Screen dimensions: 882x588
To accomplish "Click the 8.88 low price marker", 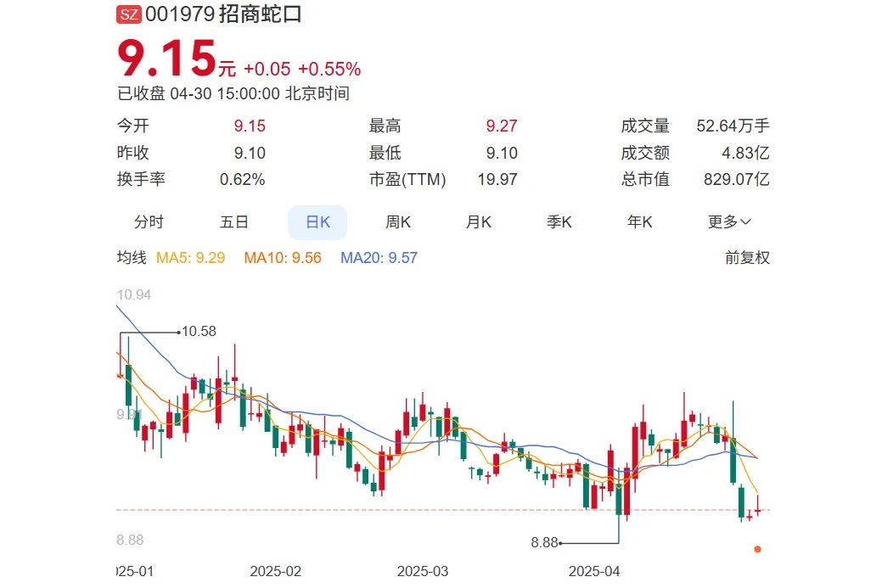I will pyautogui.click(x=544, y=542).
